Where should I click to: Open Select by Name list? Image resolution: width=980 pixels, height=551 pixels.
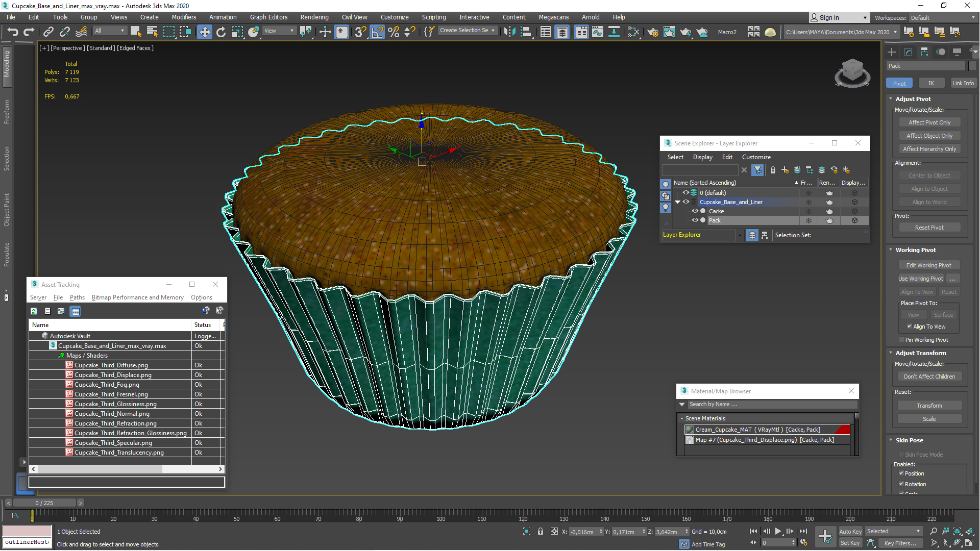152,32
